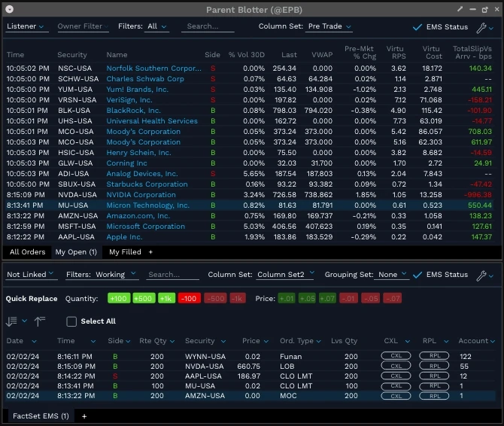The image size is (504, 426).
Task: Open lower panel wrench settings icon
Action: click(481, 275)
